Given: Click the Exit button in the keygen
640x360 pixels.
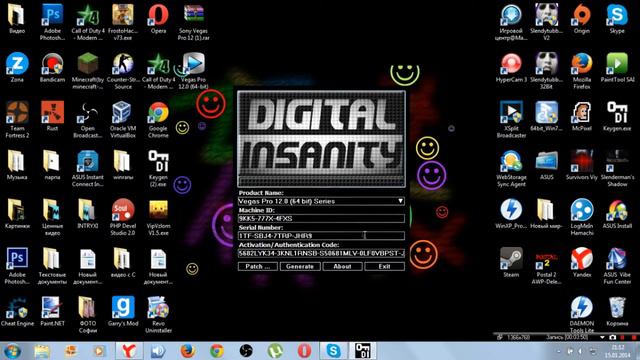Looking at the screenshot, I should click(x=384, y=267).
